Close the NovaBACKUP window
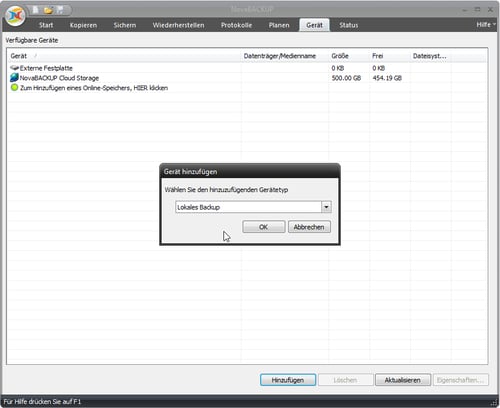 coord(490,10)
